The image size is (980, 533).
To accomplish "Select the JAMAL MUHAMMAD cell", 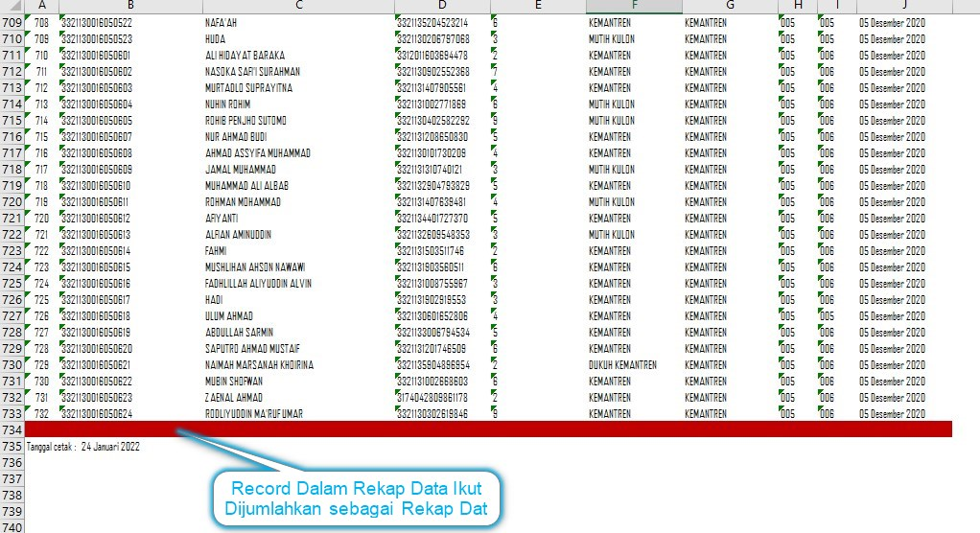I will 299,170.
